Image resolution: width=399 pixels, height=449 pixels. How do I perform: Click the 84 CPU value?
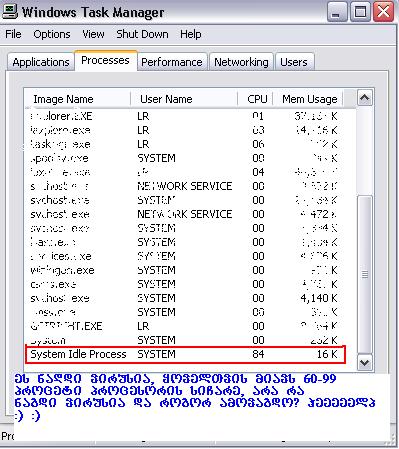(x=258, y=354)
